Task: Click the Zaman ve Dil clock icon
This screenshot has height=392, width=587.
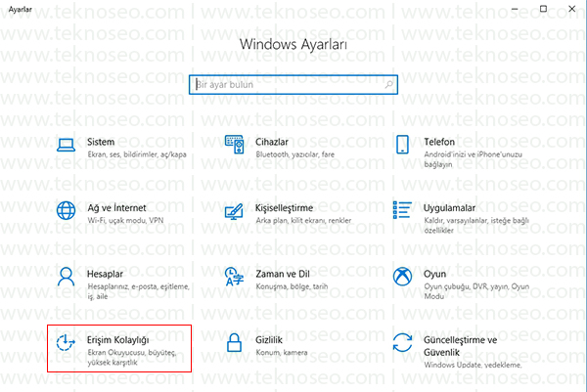Action: point(234,277)
